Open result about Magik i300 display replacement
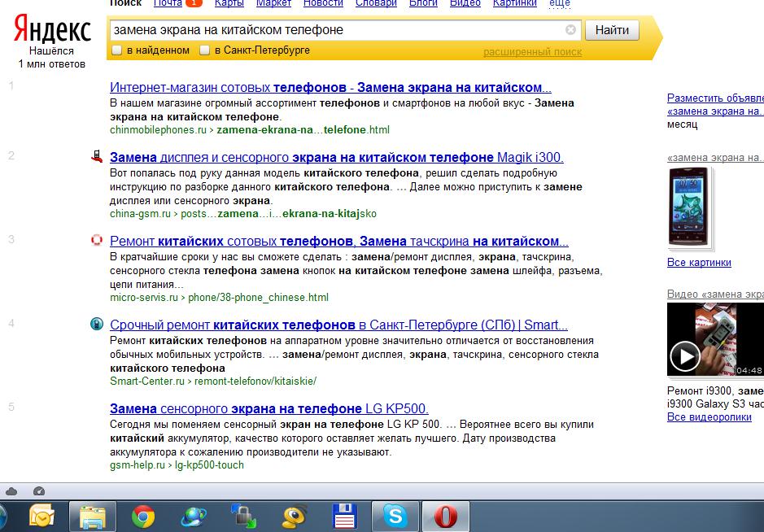 (337, 157)
